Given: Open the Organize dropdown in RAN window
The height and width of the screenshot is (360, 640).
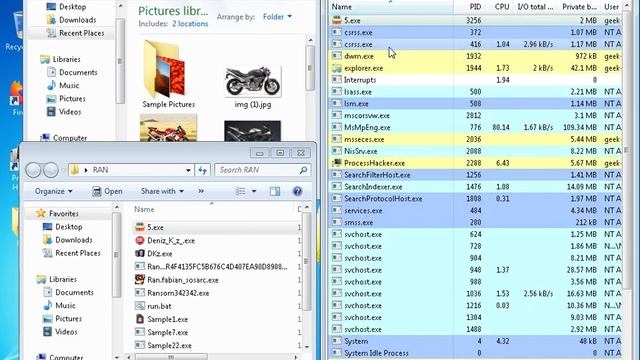Looking at the screenshot, I should [x=53, y=191].
